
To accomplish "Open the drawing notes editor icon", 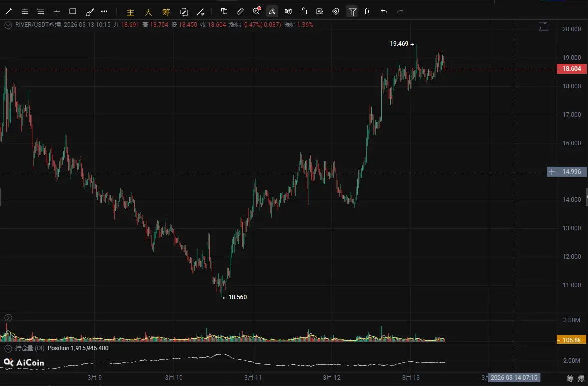I will (x=320, y=12).
